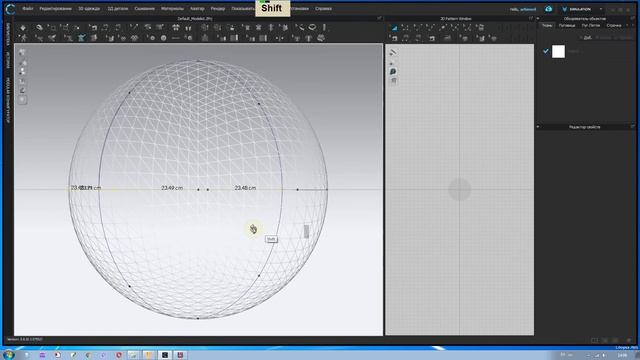Screen dimensions: 640x360
Task: Click the walking avatar figure icon
Action: (x=23, y=38)
